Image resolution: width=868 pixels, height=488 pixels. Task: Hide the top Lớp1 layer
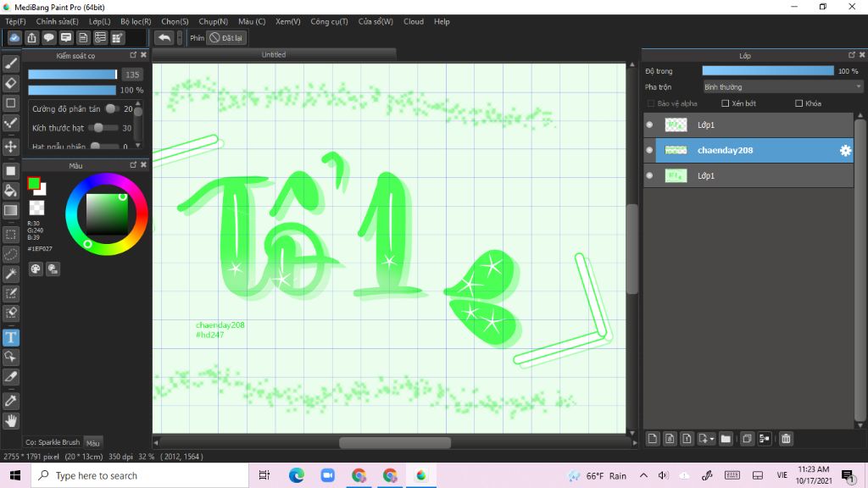(x=649, y=125)
